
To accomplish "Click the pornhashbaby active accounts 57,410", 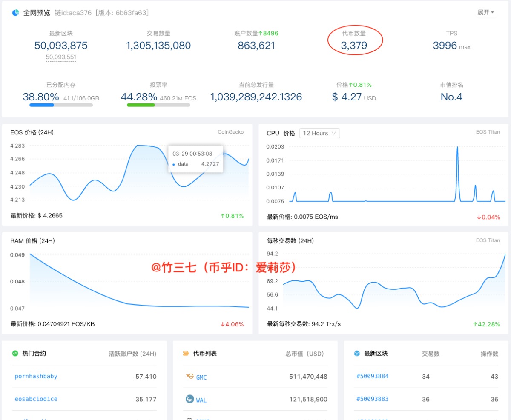I will click(x=146, y=377).
